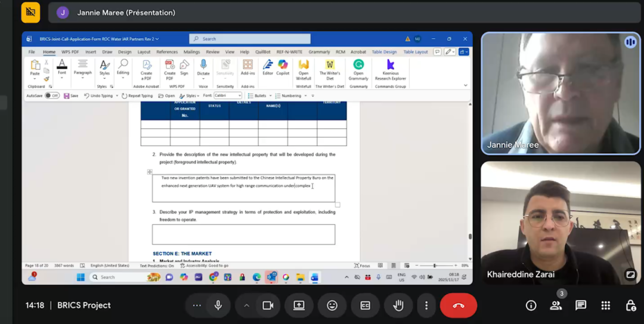644x324 pixels.
Task: Open the emoji reactions icon
Action: (x=332, y=306)
